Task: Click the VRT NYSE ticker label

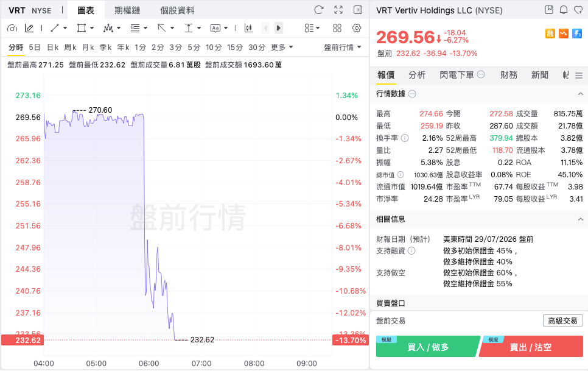Action: [30, 10]
